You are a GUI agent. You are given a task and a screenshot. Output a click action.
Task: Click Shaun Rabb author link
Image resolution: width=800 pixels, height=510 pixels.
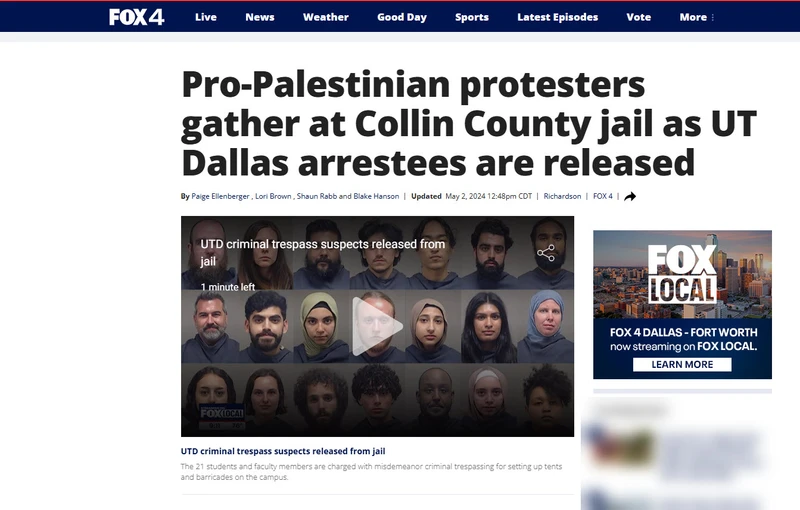[x=316, y=196]
